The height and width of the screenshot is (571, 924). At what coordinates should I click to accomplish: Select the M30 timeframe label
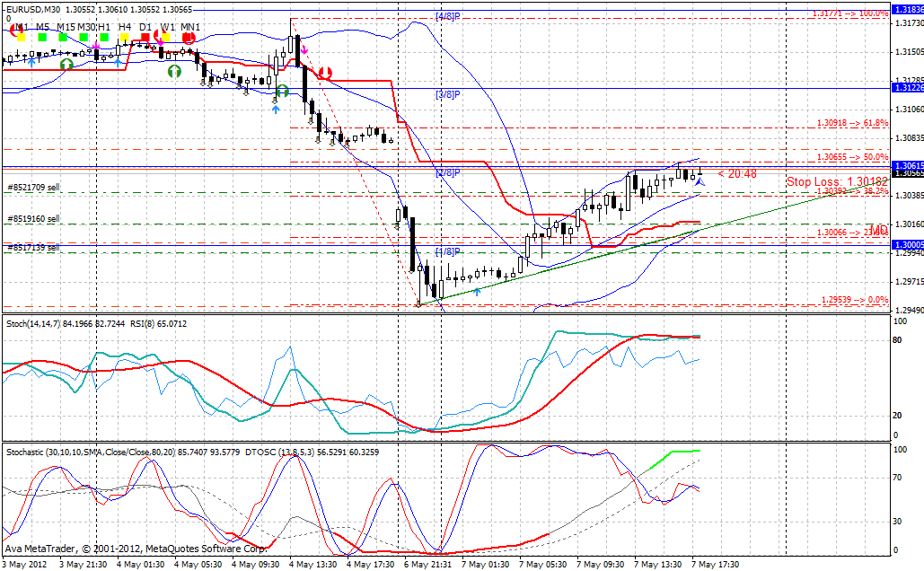coord(86,27)
